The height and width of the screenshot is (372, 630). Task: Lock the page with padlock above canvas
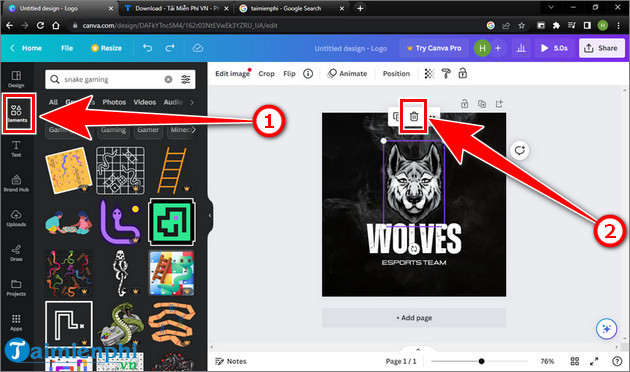point(464,104)
